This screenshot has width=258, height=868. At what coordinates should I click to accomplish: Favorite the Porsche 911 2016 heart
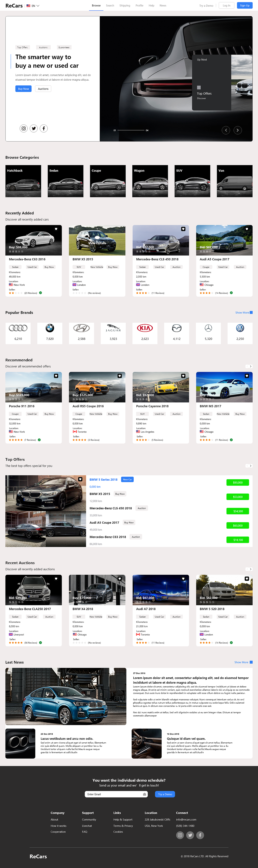click(56, 376)
